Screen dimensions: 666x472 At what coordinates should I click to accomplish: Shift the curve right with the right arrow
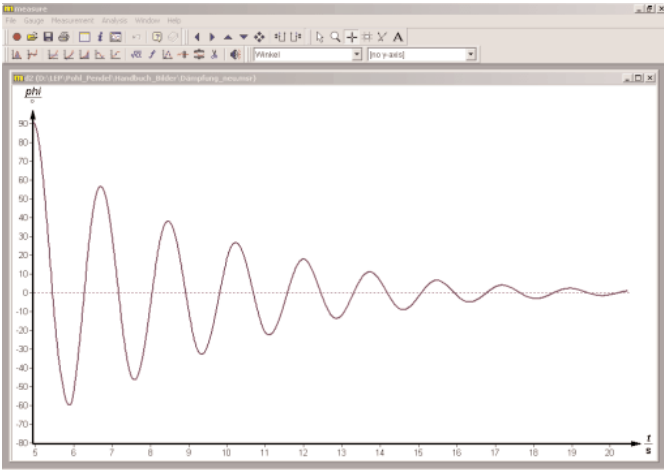pos(212,37)
